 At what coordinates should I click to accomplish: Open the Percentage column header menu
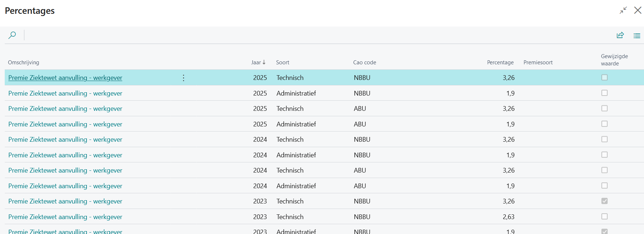pos(500,62)
